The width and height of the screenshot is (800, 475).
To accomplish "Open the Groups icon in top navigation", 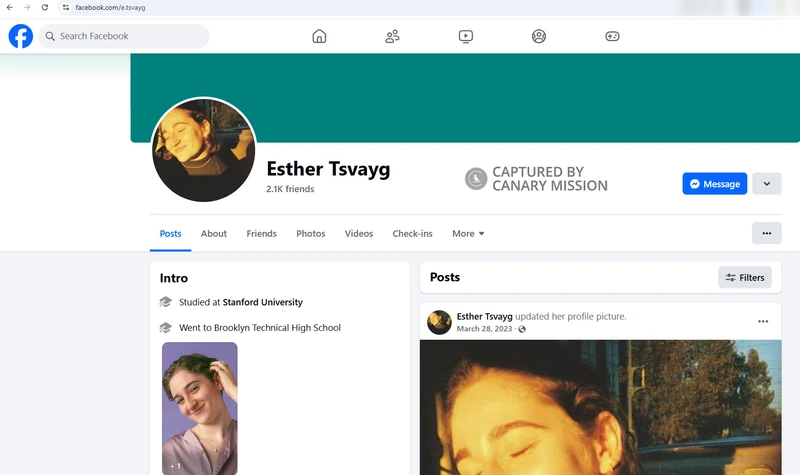I will (539, 36).
